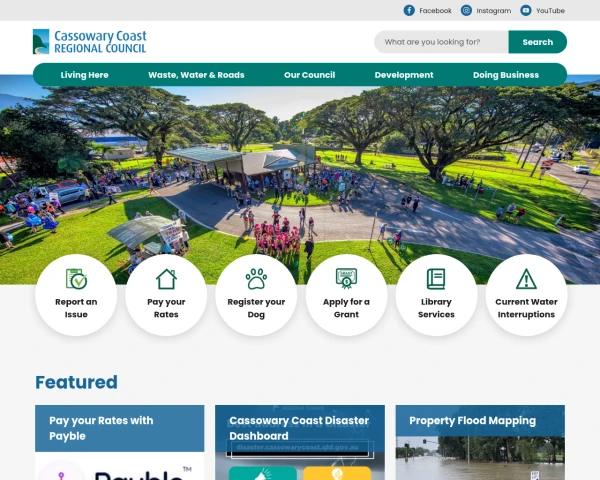This screenshot has width=600, height=480.
Task: Click the Library Services book icon
Action: (x=436, y=279)
